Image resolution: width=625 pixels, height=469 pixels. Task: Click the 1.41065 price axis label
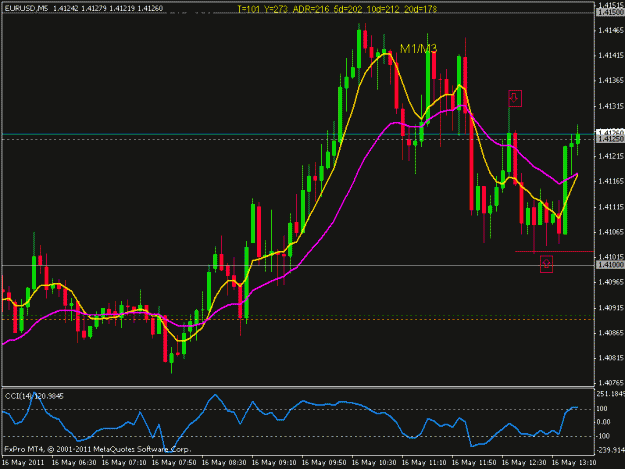(x=611, y=232)
